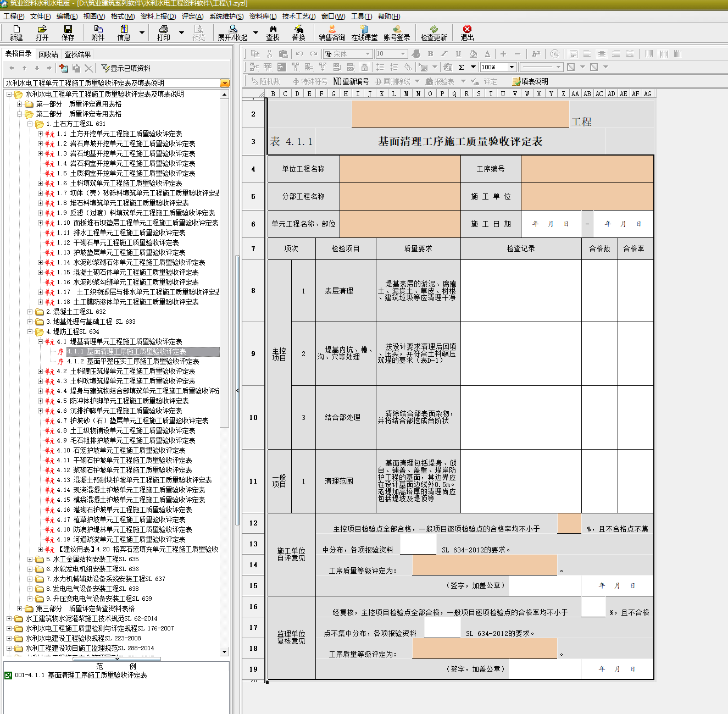Open 查找 binoculars search tool
The image size is (728, 714).
[x=273, y=33]
